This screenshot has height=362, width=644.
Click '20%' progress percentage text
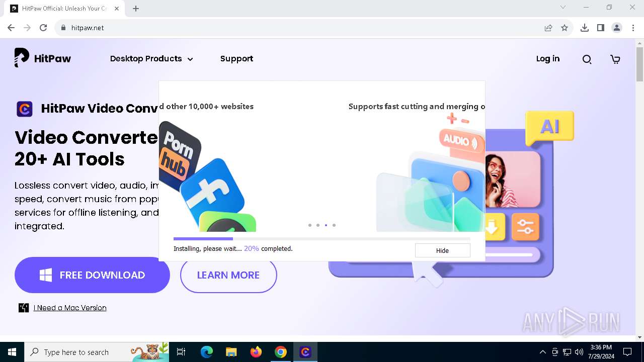pos(252,248)
